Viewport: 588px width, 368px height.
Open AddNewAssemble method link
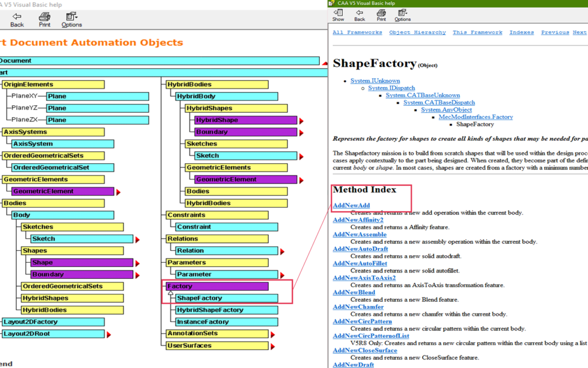pos(359,235)
